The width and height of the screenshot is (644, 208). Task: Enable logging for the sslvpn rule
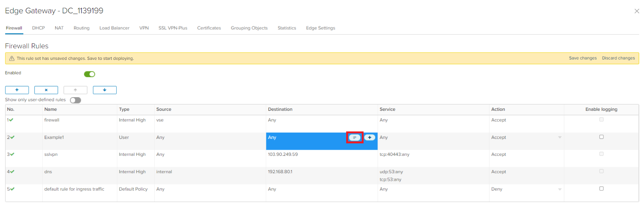(x=601, y=154)
